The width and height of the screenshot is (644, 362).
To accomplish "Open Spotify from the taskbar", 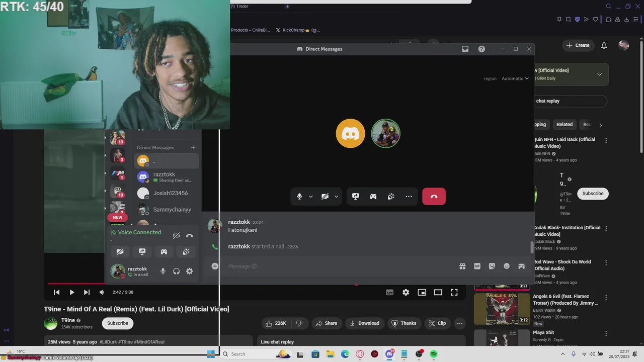I will (434, 354).
